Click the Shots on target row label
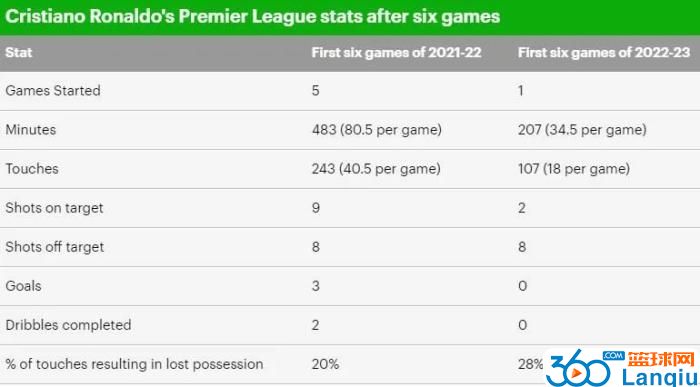This screenshot has height=387, width=700. (54, 208)
